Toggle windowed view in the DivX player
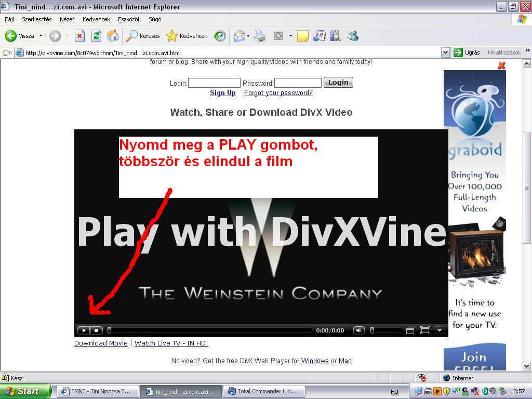This screenshot has height=399, width=532. tap(410, 330)
